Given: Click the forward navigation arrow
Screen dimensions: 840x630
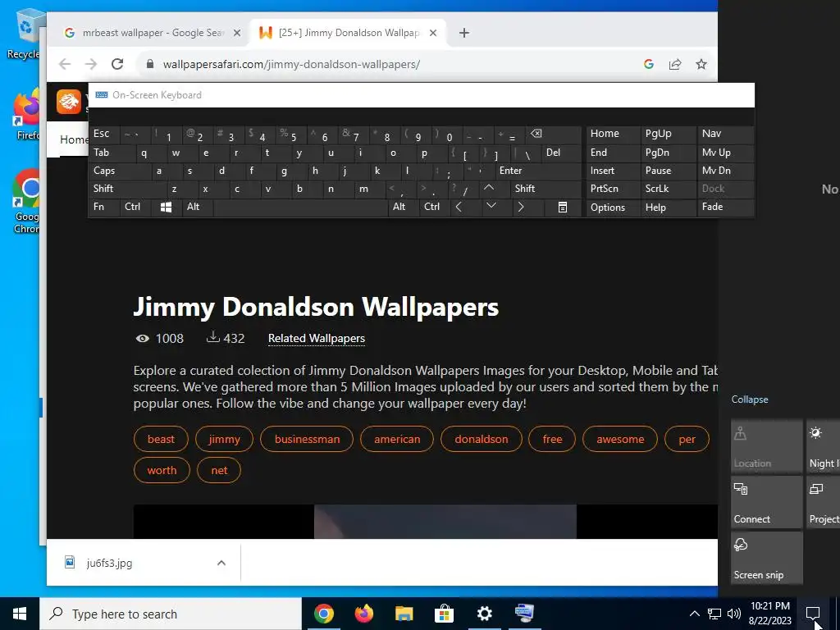Looking at the screenshot, I should coord(91,64).
